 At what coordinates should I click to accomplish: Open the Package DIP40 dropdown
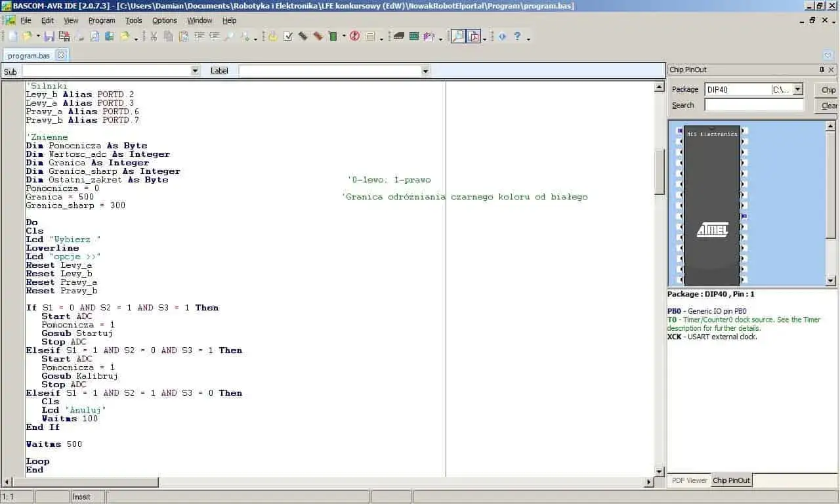(797, 89)
